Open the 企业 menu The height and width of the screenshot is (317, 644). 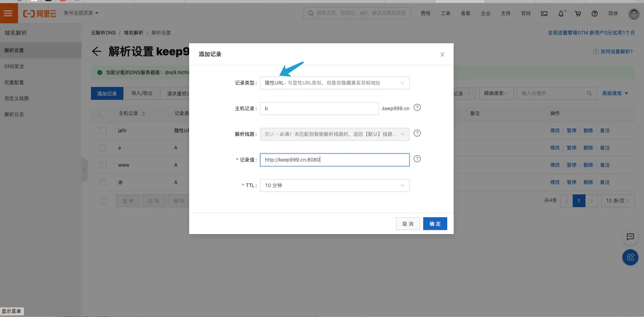486,14
